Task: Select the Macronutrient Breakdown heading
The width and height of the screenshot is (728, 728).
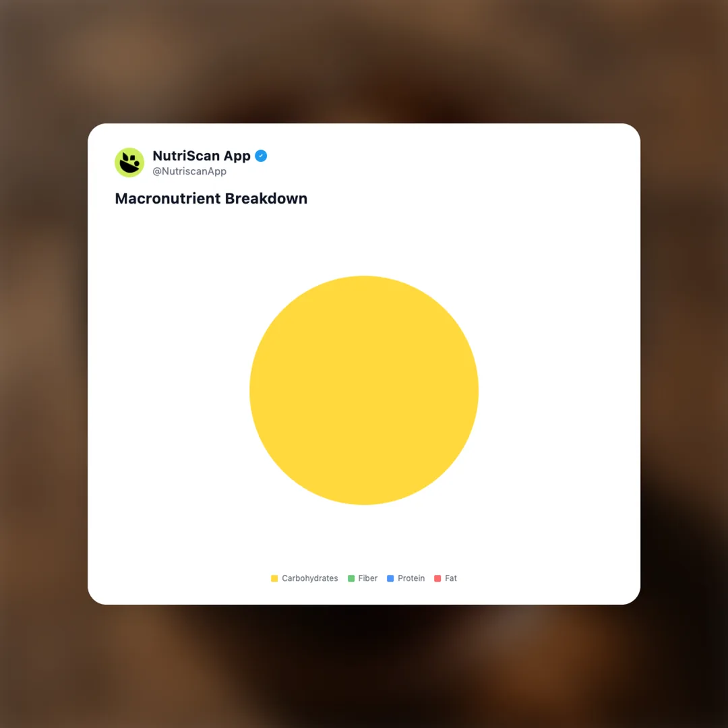Action: click(x=211, y=199)
